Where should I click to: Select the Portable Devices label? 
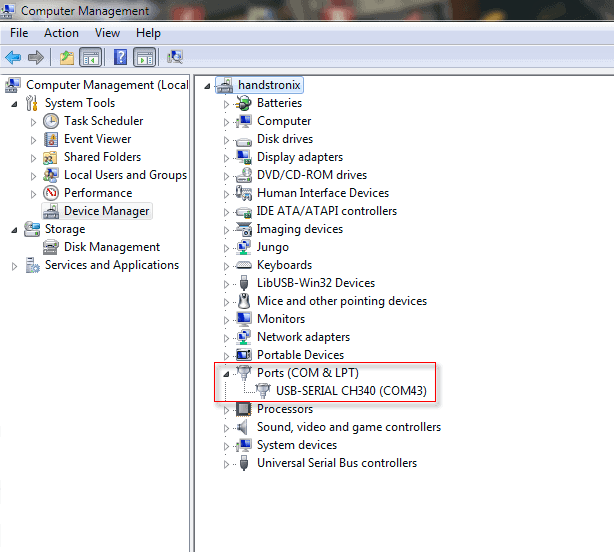click(300, 355)
